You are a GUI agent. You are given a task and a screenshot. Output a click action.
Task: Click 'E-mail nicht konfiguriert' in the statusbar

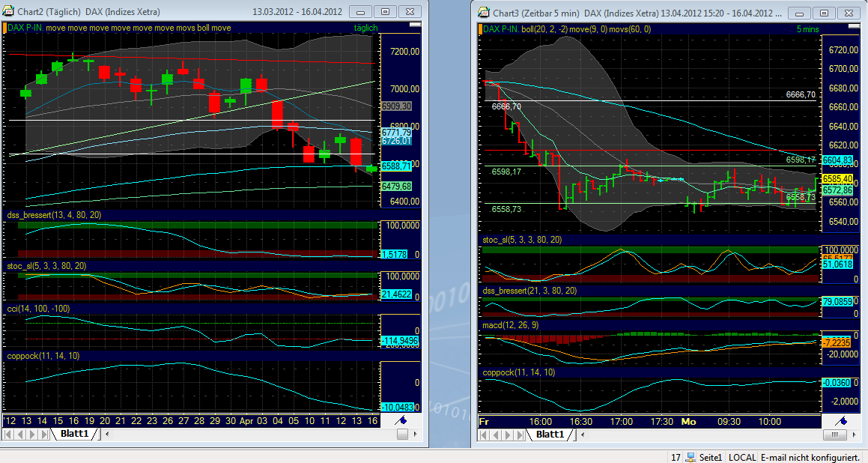pyautogui.click(x=808, y=456)
